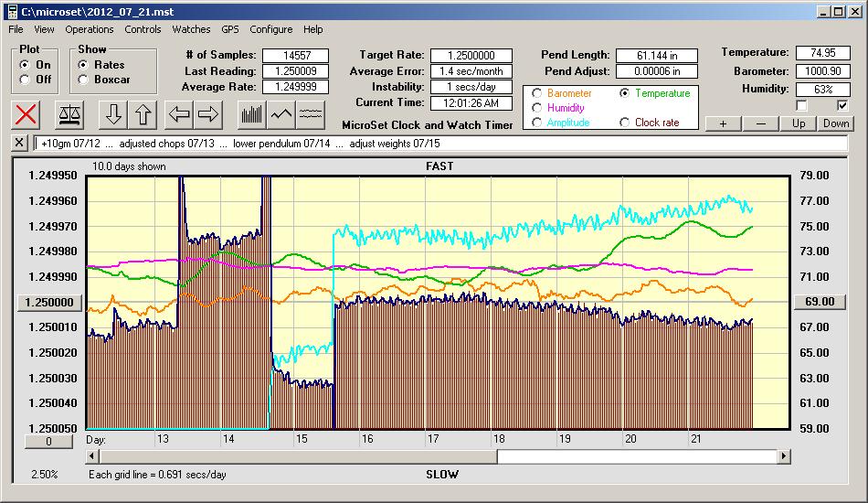Click the Humidity field 63%
This screenshot has height=503, width=868.
(822, 90)
